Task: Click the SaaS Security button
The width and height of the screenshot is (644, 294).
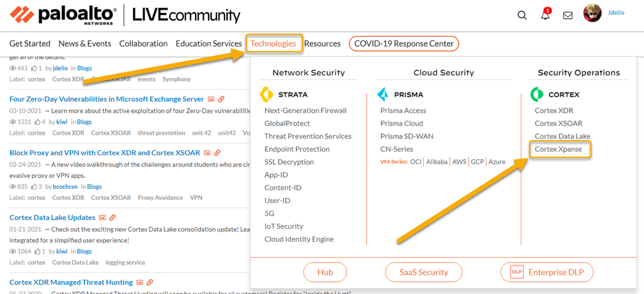Action: (423, 272)
